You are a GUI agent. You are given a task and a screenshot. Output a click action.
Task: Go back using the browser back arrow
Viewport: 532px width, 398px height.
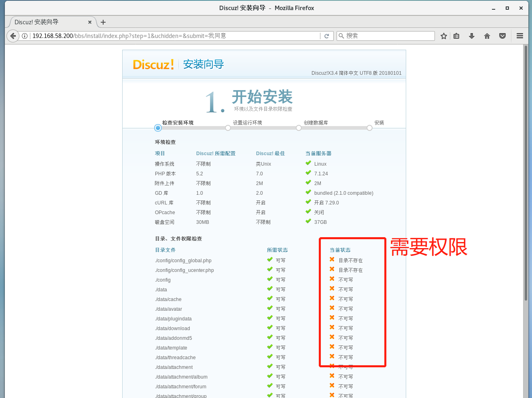[x=13, y=36]
